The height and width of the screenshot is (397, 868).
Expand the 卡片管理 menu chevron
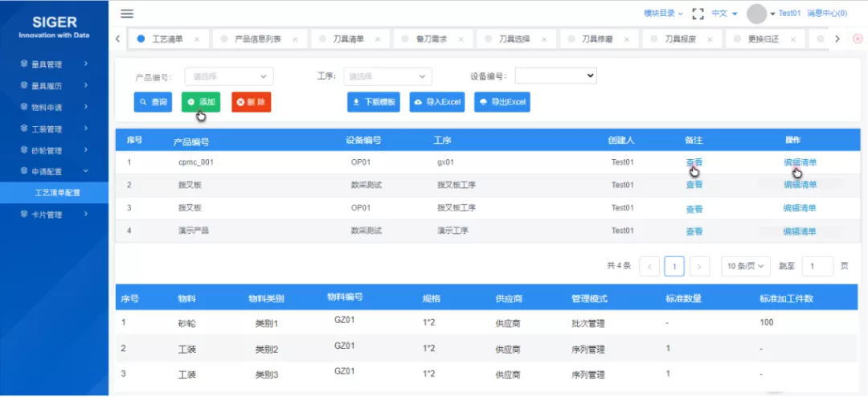tap(86, 215)
